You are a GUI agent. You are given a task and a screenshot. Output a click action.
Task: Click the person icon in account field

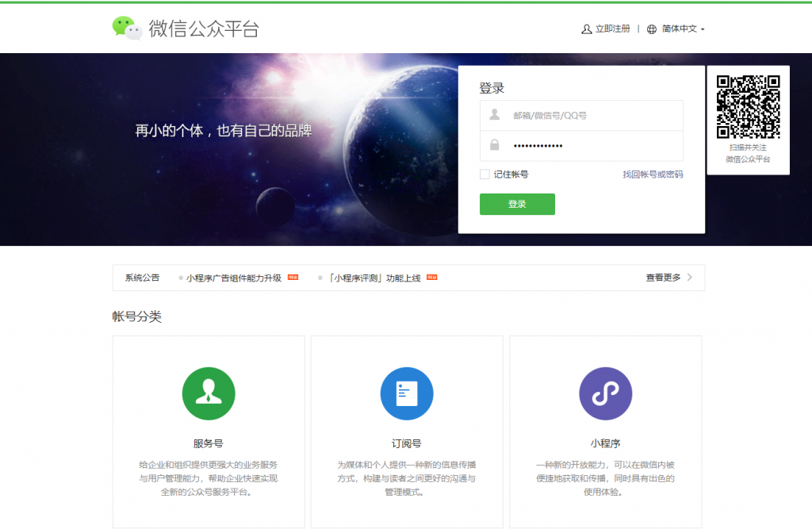495,114
